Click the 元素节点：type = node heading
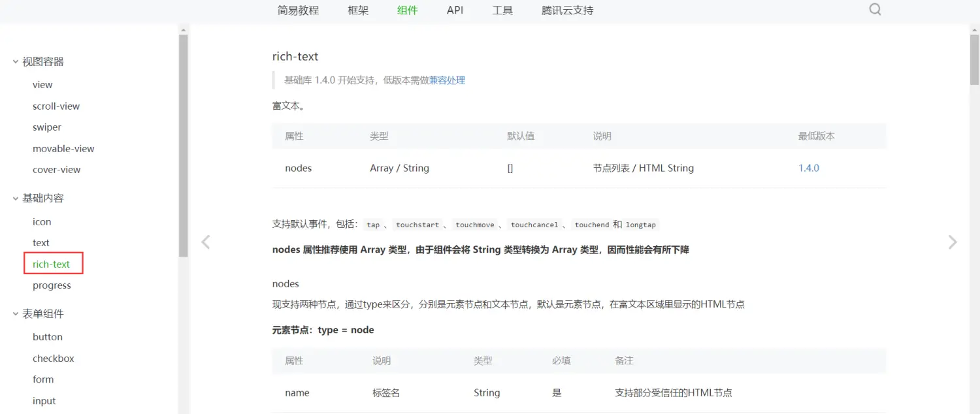980x414 pixels. 323,330
